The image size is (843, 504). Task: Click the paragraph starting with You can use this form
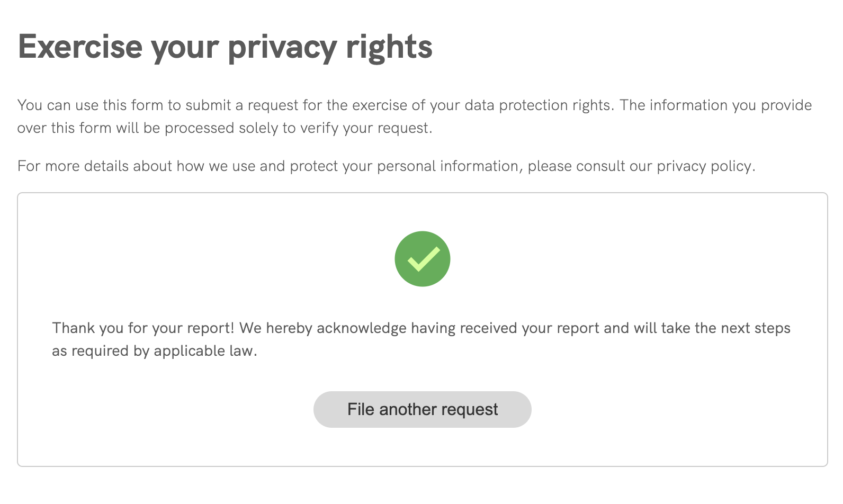[x=414, y=116]
